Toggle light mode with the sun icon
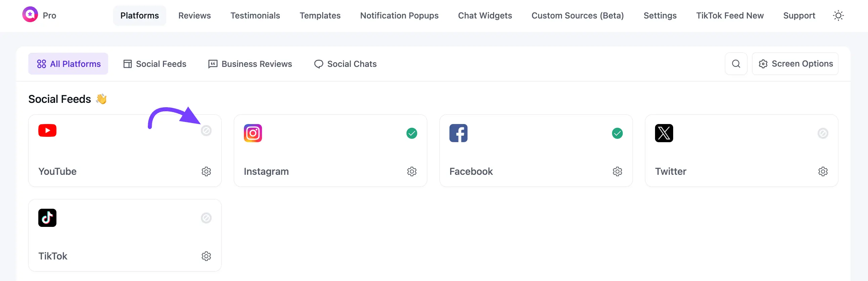868x281 pixels. tap(839, 15)
